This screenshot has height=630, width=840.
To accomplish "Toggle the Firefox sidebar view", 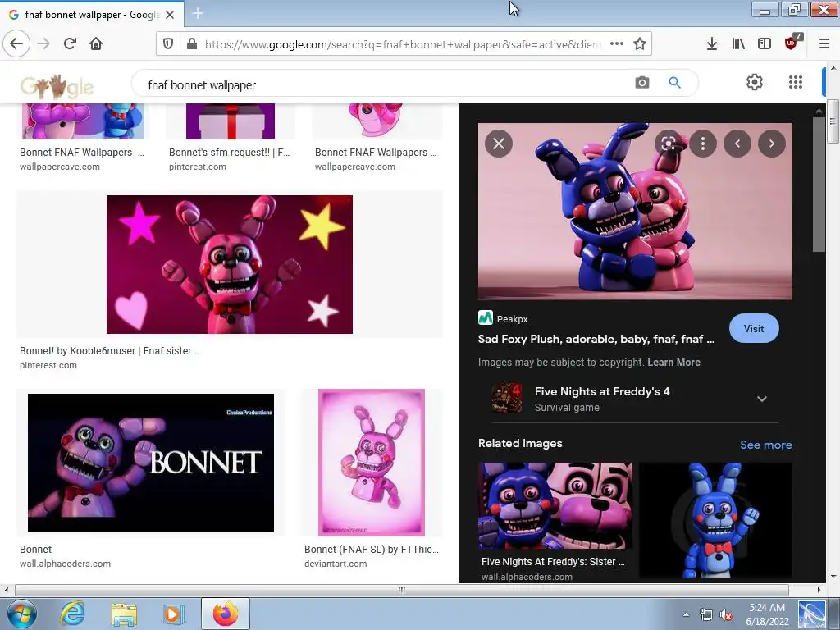I will point(765,44).
